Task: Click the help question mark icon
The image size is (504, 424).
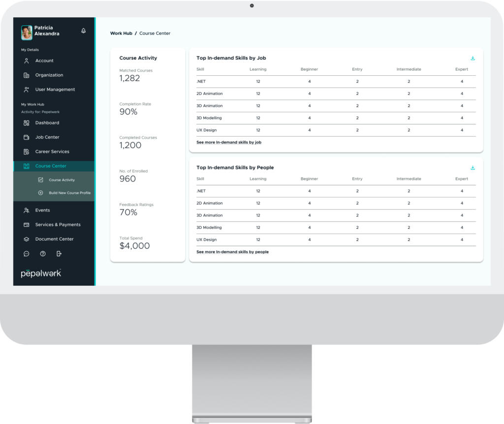Action: tap(43, 254)
